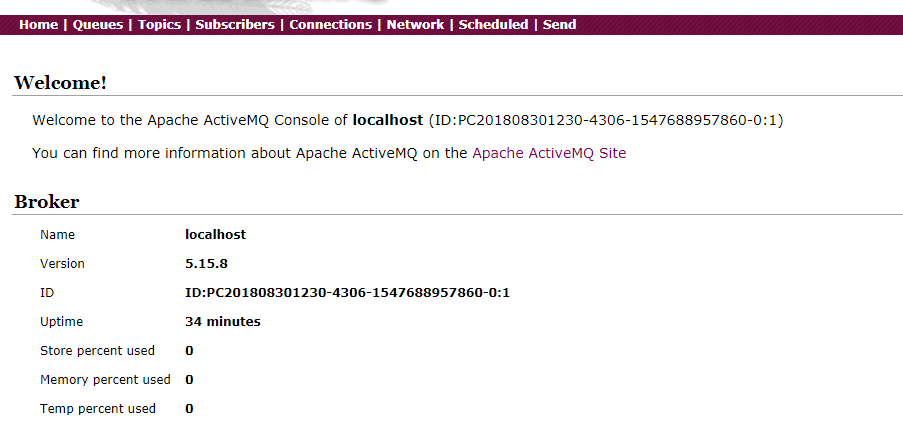Viewport: 903px width, 424px height.
Task: Click the broker Name value localhost
Action: click(215, 234)
